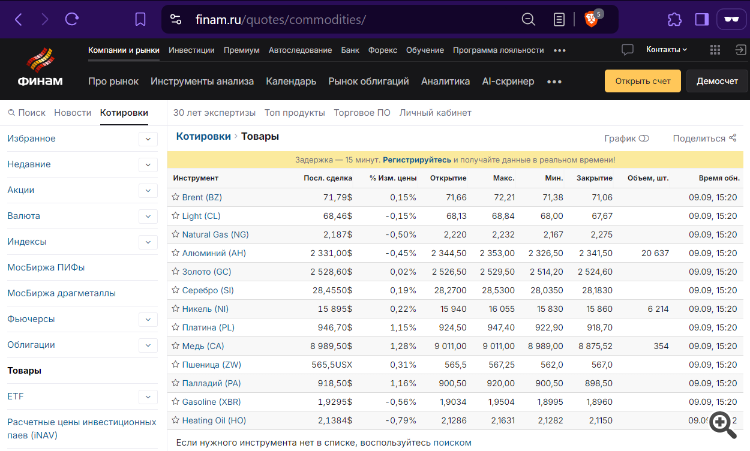Viewport: 750px width, 451px height.
Task: Star Золото (GC) as favorite
Action: pyautogui.click(x=176, y=272)
